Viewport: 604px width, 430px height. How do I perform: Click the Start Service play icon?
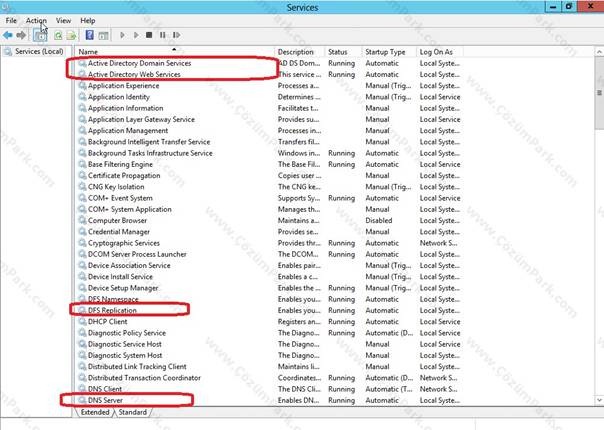click(122, 35)
